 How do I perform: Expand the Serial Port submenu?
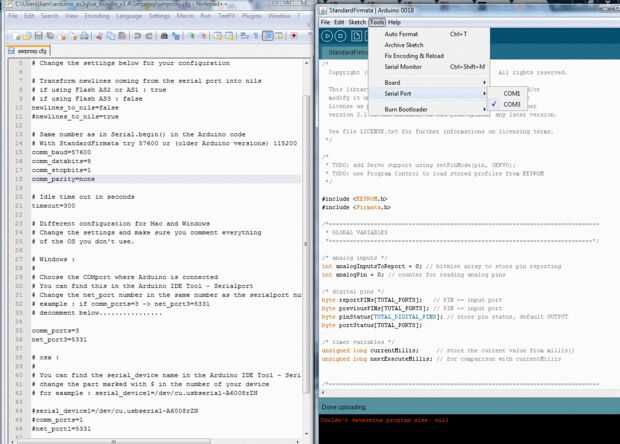coord(428,93)
